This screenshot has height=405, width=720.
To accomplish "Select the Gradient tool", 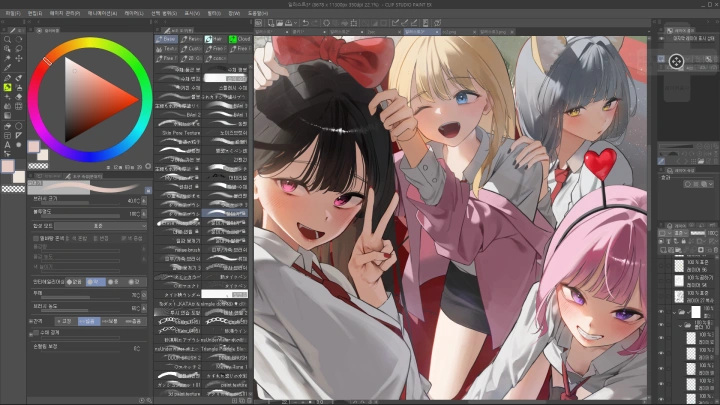I will pyautogui.click(x=7, y=116).
